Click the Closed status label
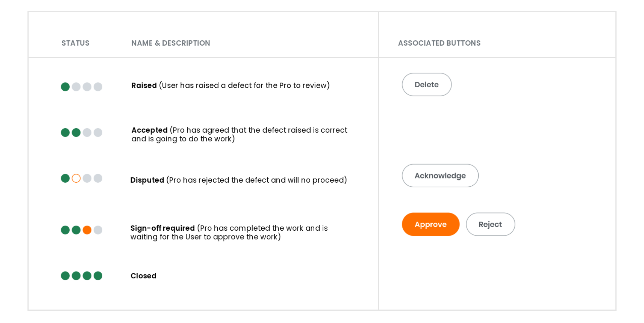 click(x=144, y=276)
